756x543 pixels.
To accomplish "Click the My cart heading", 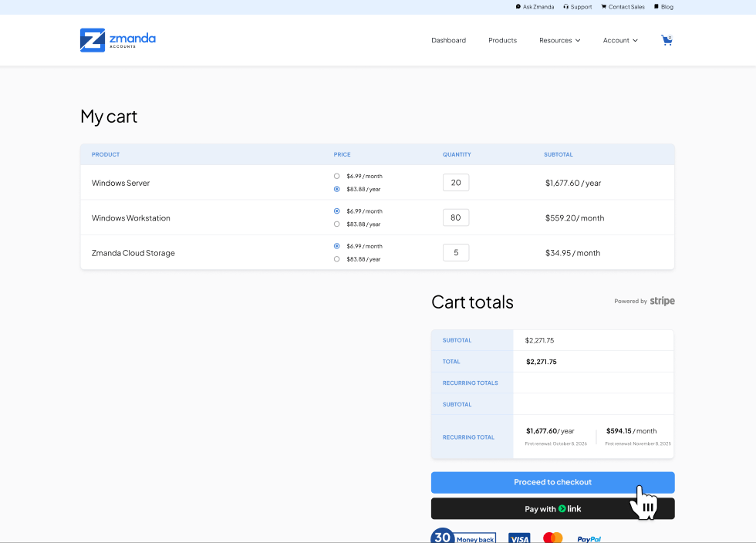I will click(109, 116).
